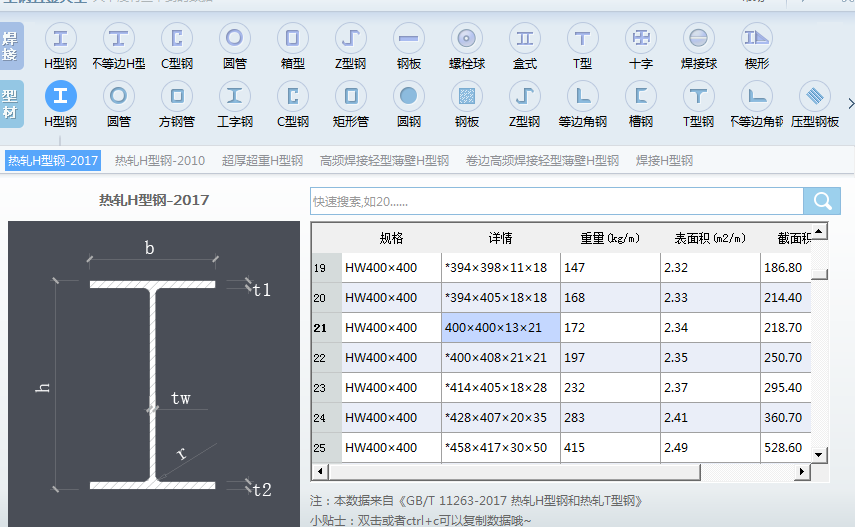This screenshot has height=527, width=855.
Task: Switch to 热轧H型钢-2010 tab
Action: click(x=160, y=161)
